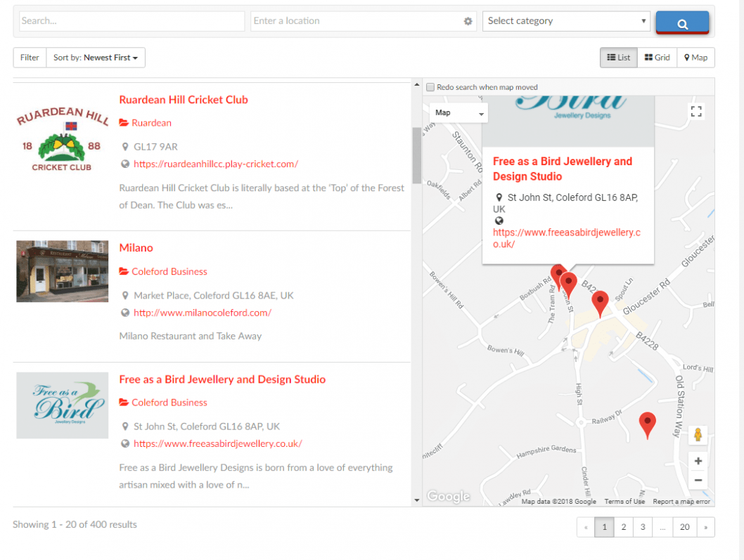744x560 pixels.
Task: Select the Street View pegman icon
Action: 698,435
